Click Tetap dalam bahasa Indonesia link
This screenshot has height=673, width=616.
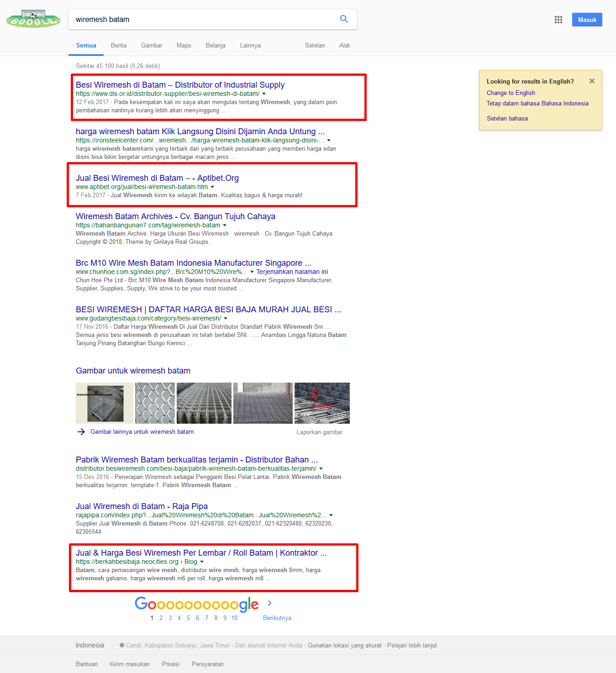click(537, 104)
